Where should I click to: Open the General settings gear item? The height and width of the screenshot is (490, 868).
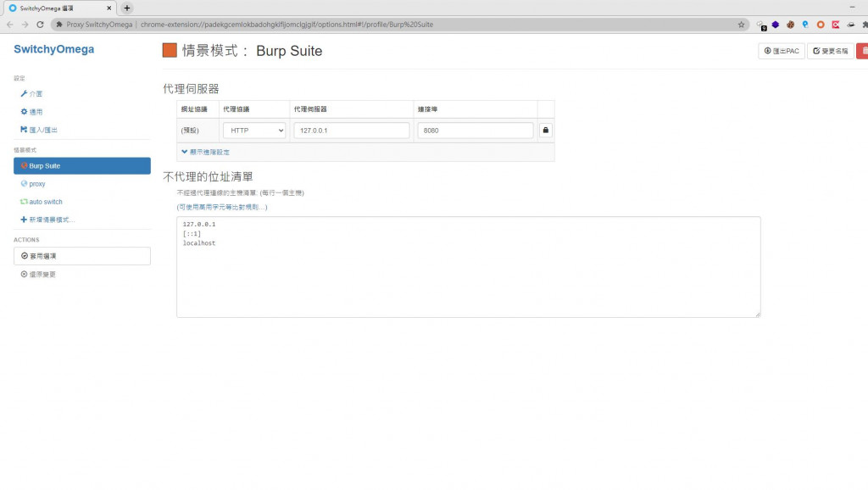(x=31, y=112)
